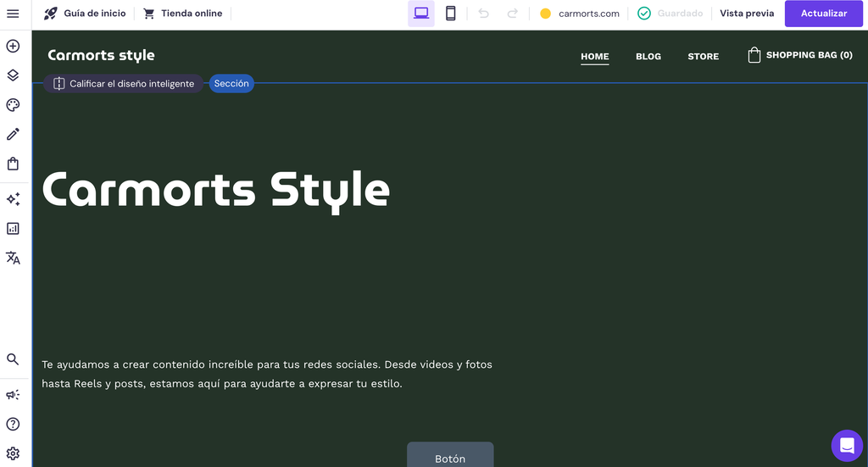The width and height of the screenshot is (868, 467).
Task: Open the store clipboard icon in sidebar
Action: coord(13,164)
